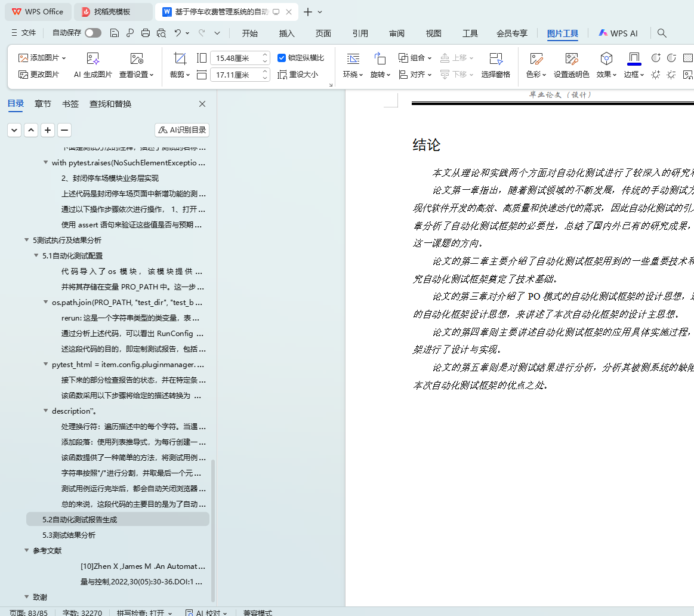Open the 书签 tab in sidebar
Viewport: 694px width, 616px height.
click(x=70, y=104)
